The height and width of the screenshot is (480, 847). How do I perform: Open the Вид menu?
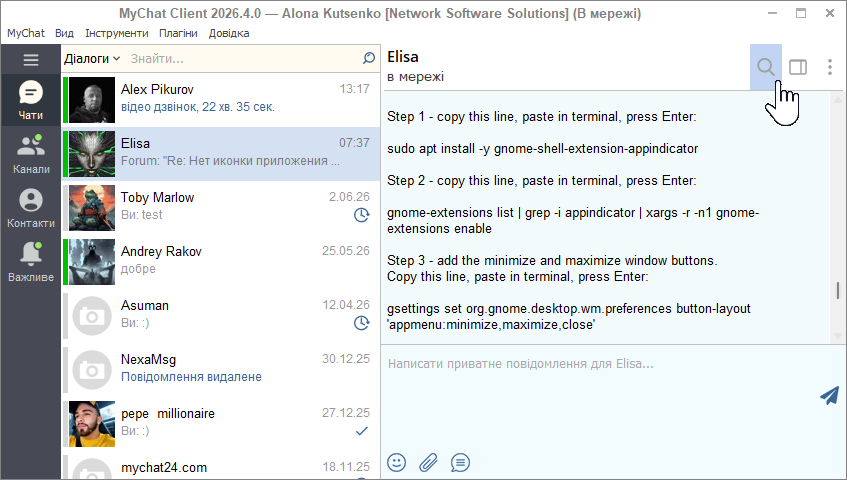64,33
